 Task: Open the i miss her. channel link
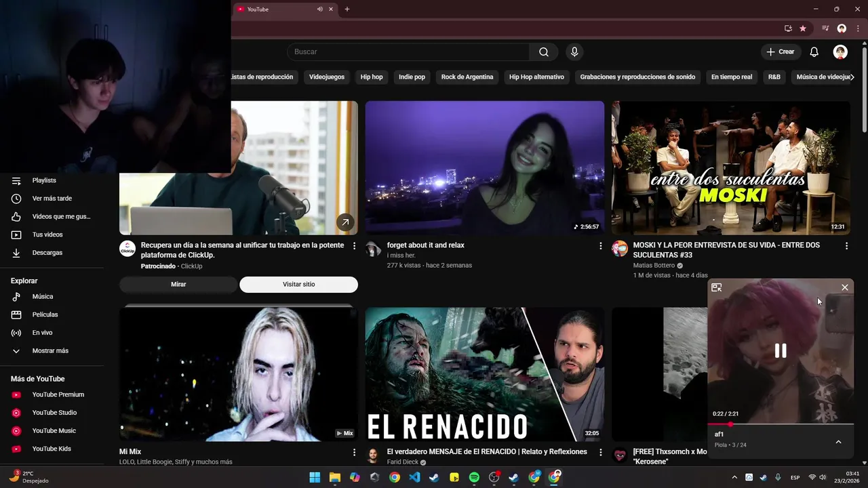tap(401, 255)
